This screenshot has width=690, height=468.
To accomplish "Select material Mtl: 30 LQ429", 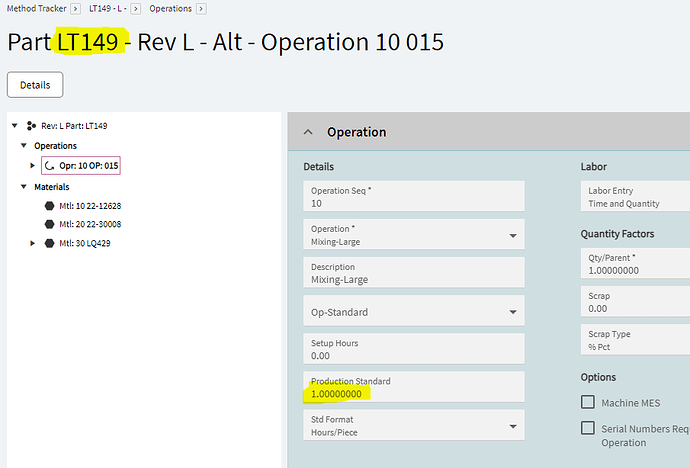I will pyautogui.click(x=84, y=243).
